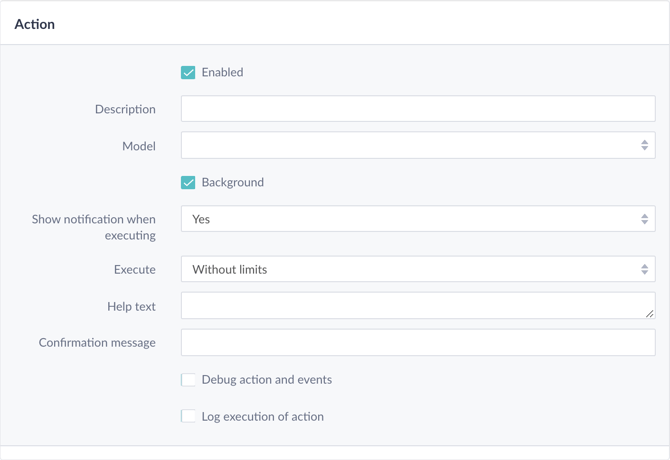Click the Enabled label text
Screen dimensions: 670x460
pyautogui.click(x=223, y=72)
